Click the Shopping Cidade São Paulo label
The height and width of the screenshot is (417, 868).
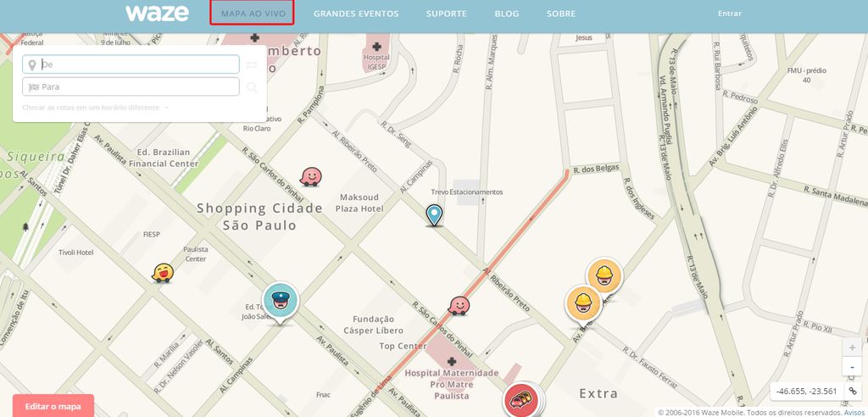(259, 216)
